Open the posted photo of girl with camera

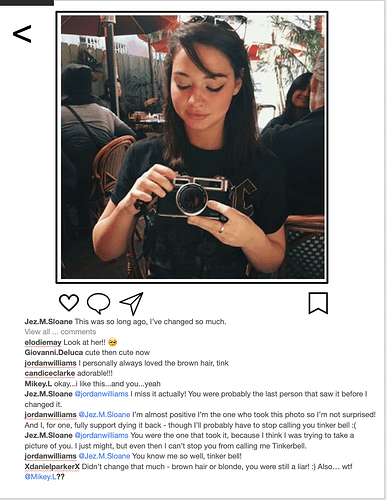click(192, 147)
